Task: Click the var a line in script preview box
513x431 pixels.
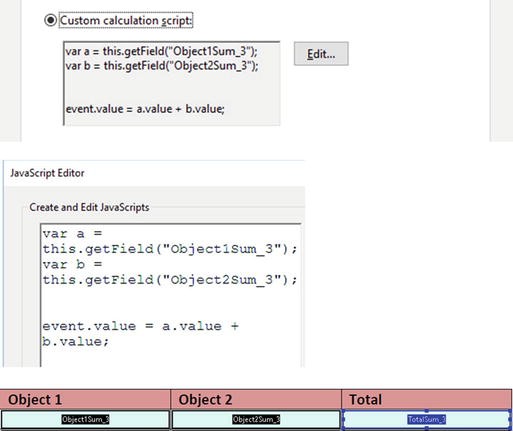Action: (161, 51)
